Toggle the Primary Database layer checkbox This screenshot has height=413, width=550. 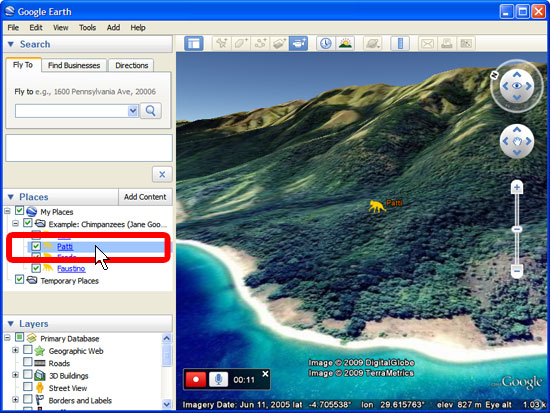click(19, 338)
